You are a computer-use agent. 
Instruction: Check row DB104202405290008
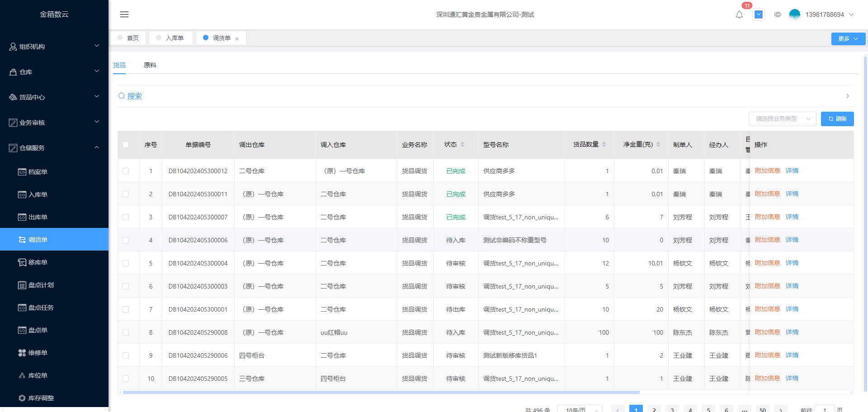tap(126, 332)
